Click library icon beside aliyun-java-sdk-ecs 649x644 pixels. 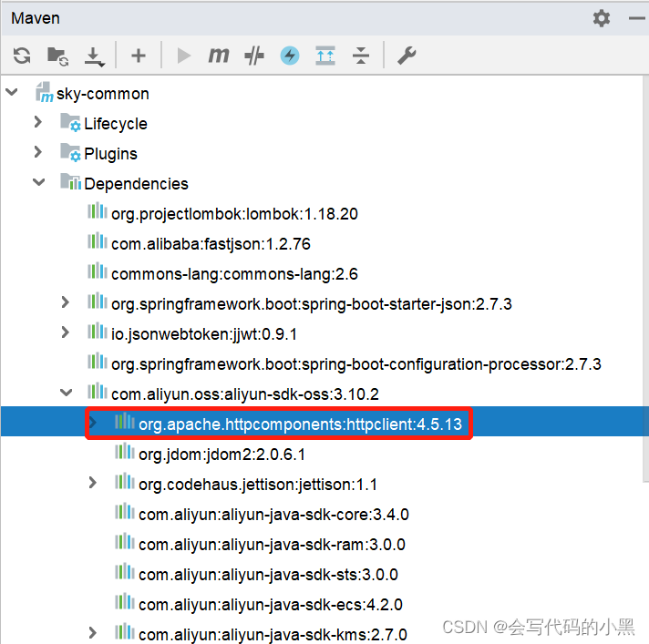125,602
